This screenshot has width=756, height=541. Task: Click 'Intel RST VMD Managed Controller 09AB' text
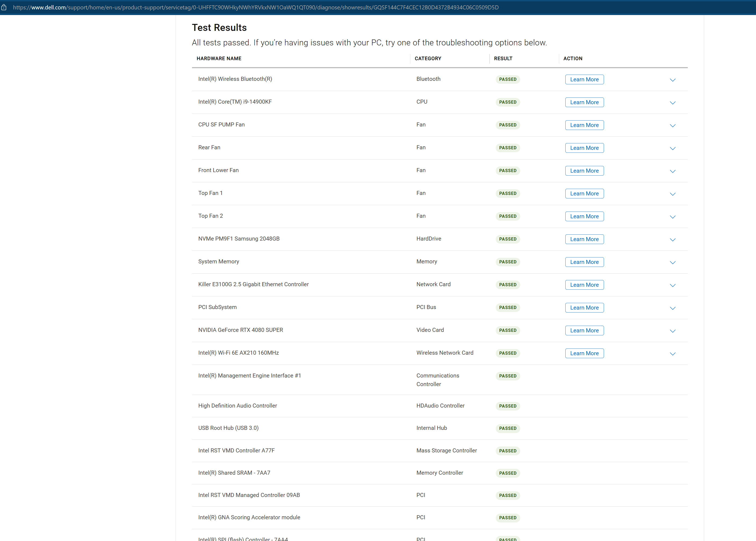pos(249,495)
